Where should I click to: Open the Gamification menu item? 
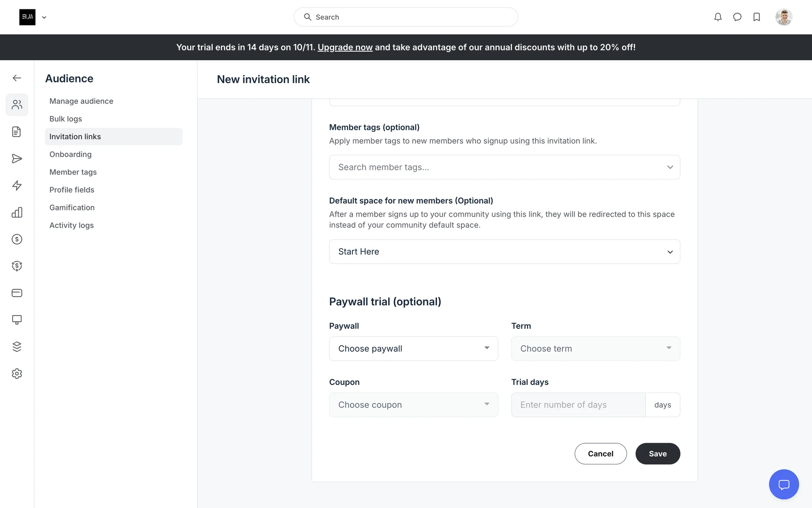click(x=72, y=208)
